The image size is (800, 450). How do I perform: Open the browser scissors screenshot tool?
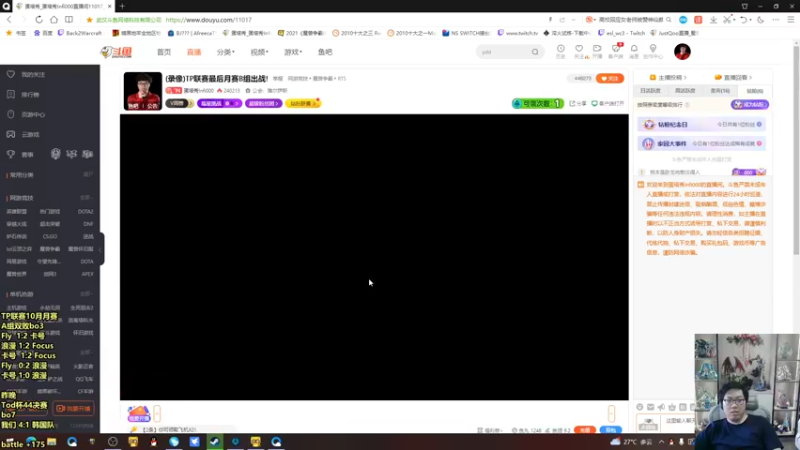pos(728,20)
